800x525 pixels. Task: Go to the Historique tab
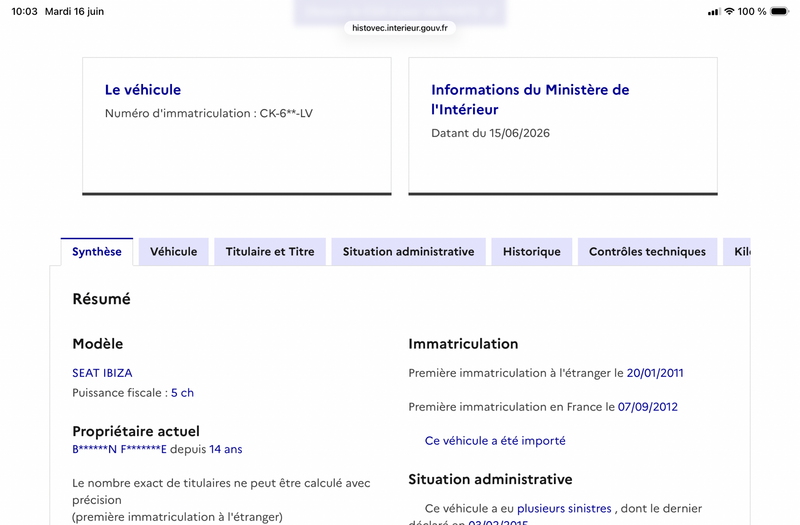532,252
